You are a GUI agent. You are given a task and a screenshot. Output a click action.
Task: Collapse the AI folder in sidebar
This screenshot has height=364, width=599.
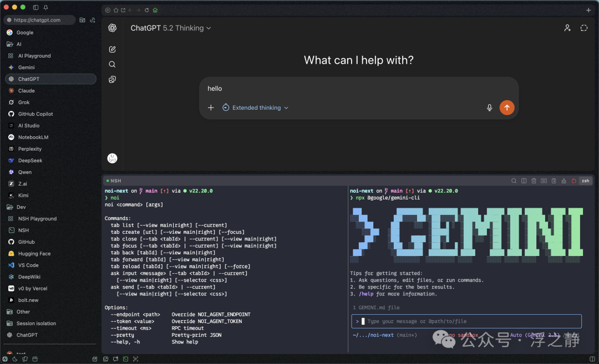coord(14,44)
